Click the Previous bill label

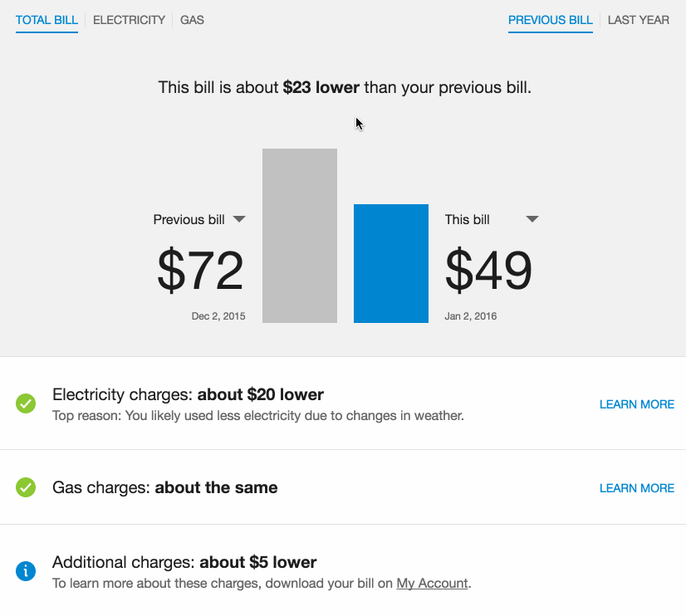[x=189, y=220]
